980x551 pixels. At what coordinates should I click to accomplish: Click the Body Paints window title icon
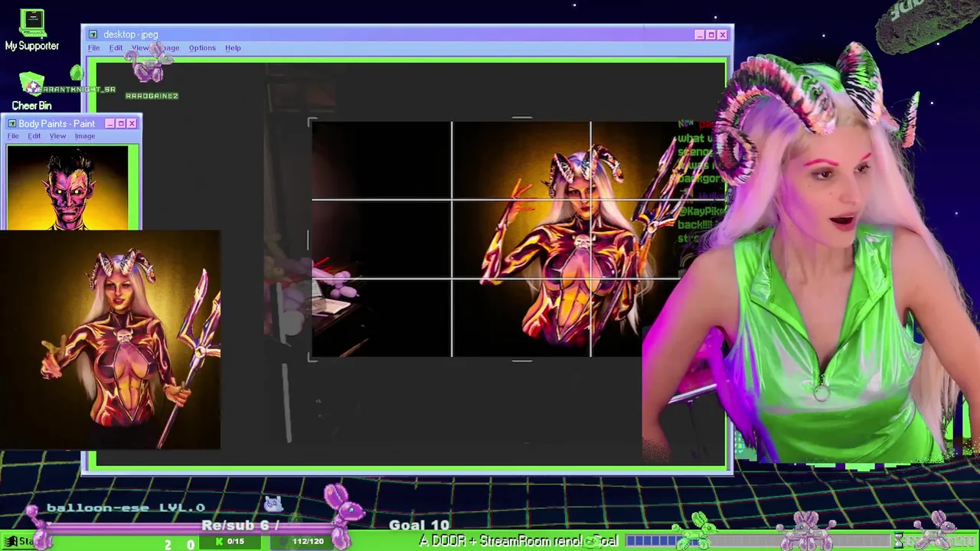coord(11,123)
